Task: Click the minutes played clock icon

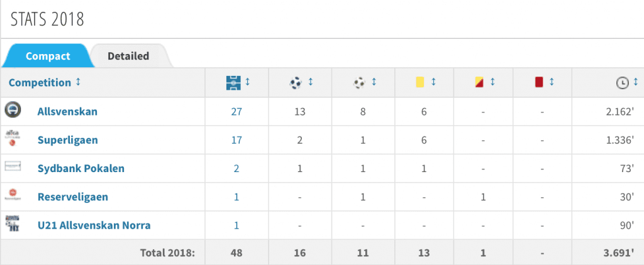Action: tap(623, 83)
